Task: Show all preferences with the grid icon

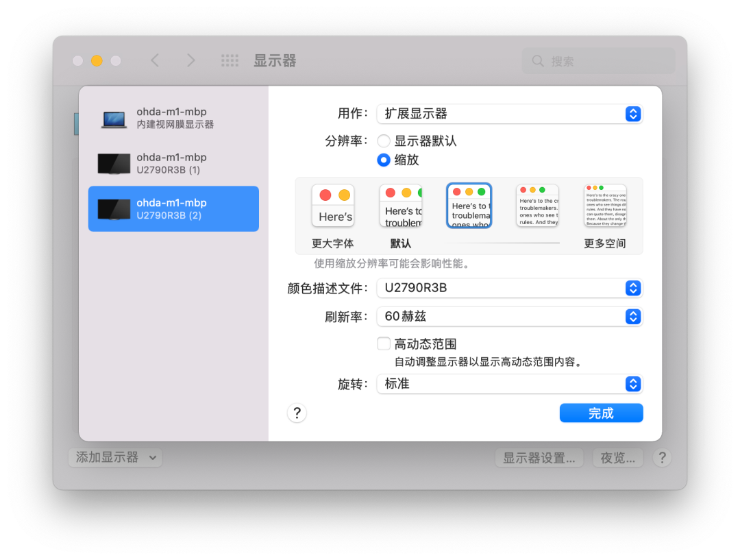Action: (230, 60)
